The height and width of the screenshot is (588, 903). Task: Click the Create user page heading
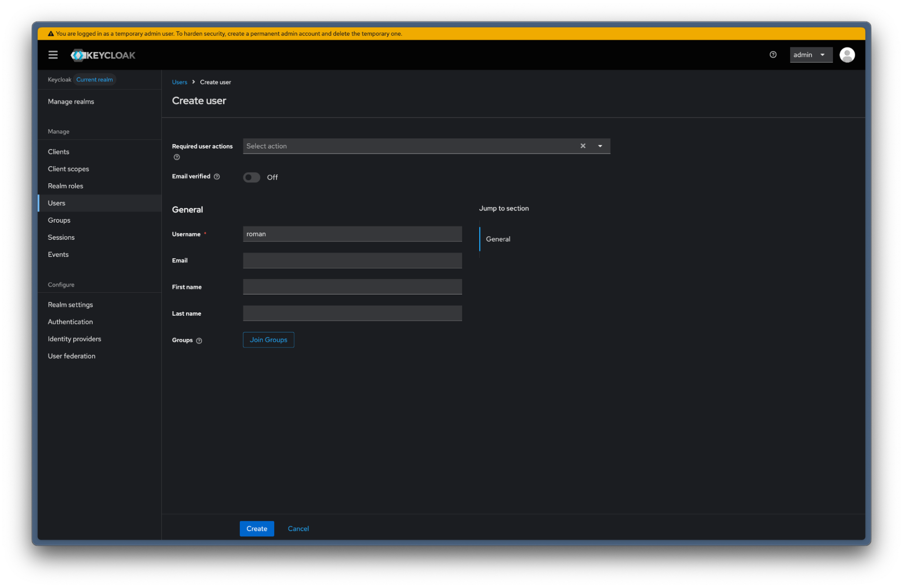(199, 101)
